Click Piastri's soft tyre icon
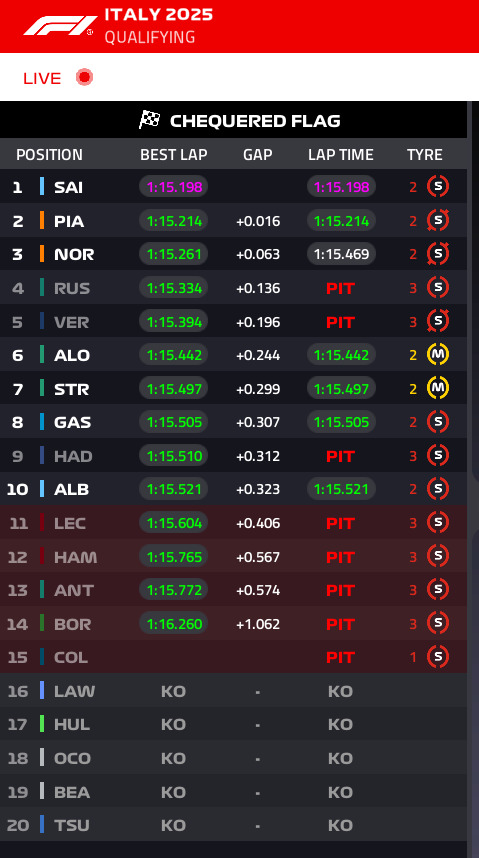This screenshot has height=858, width=479. coord(438,221)
